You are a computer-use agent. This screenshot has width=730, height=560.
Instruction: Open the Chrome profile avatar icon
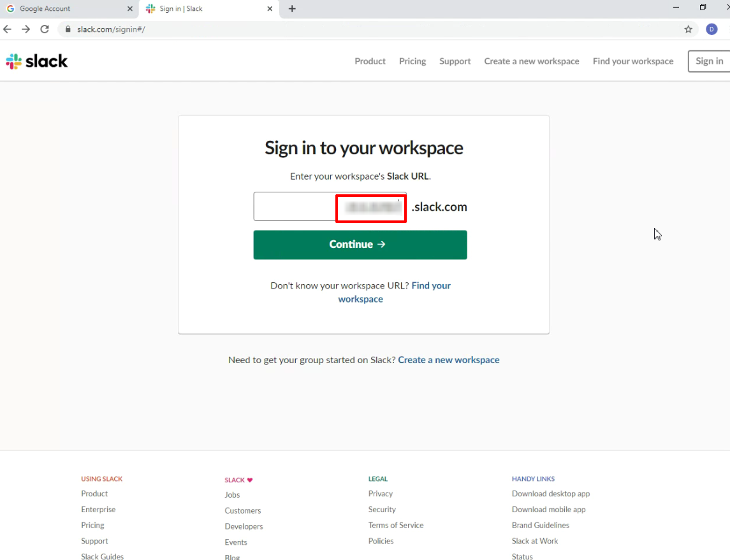[712, 29]
